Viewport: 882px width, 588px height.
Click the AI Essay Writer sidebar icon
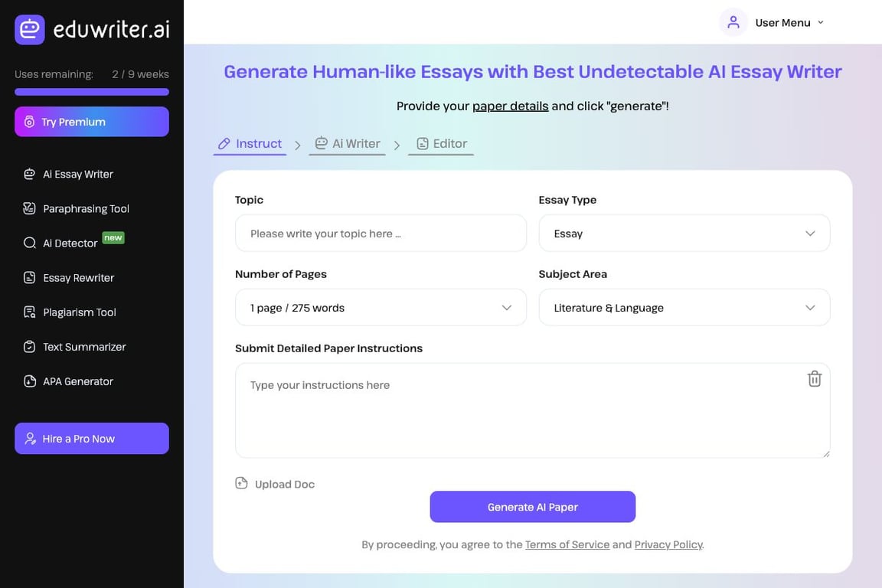click(x=30, y=175)
